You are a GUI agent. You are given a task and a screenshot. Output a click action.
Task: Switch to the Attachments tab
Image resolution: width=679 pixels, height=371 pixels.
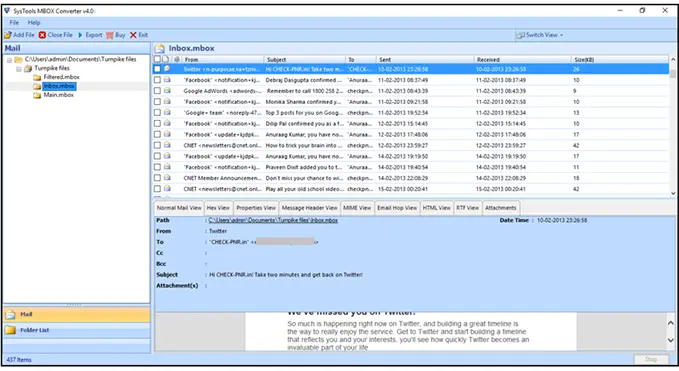click(501, 208)
